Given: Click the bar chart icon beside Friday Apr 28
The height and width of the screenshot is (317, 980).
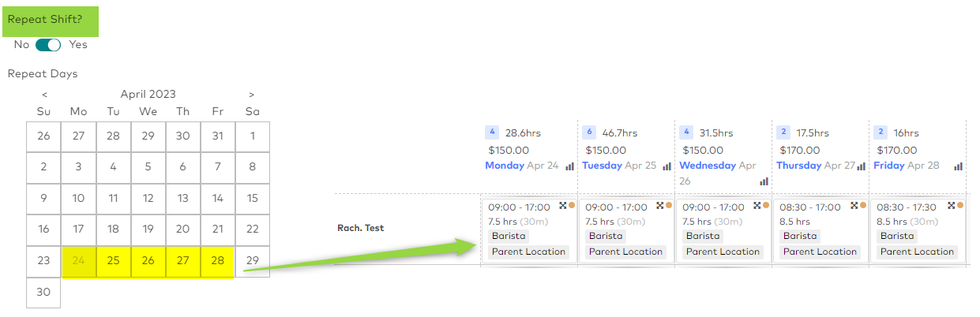Looking at the screenshot, I should pos(958,166).
